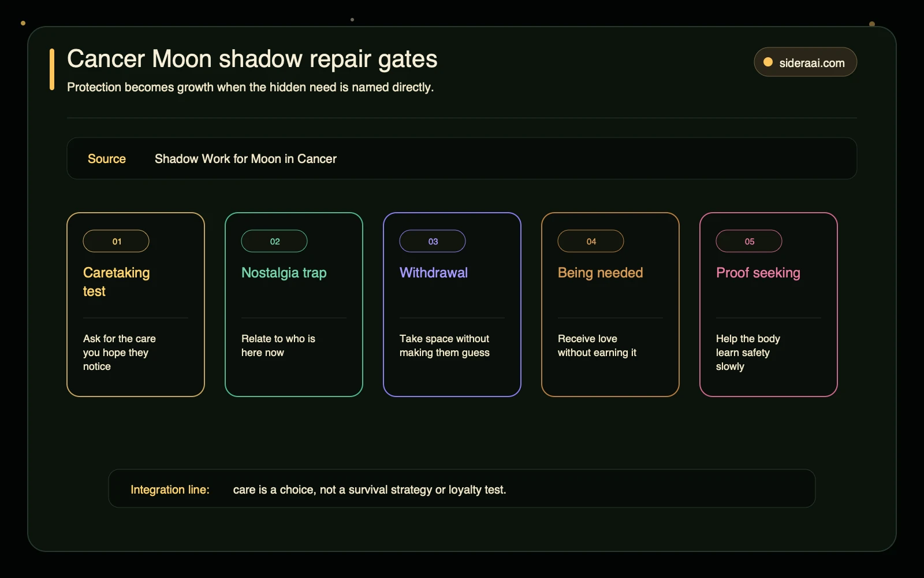
Task: Click 'Take space without making them guess'
Action: tap(445, 346)
